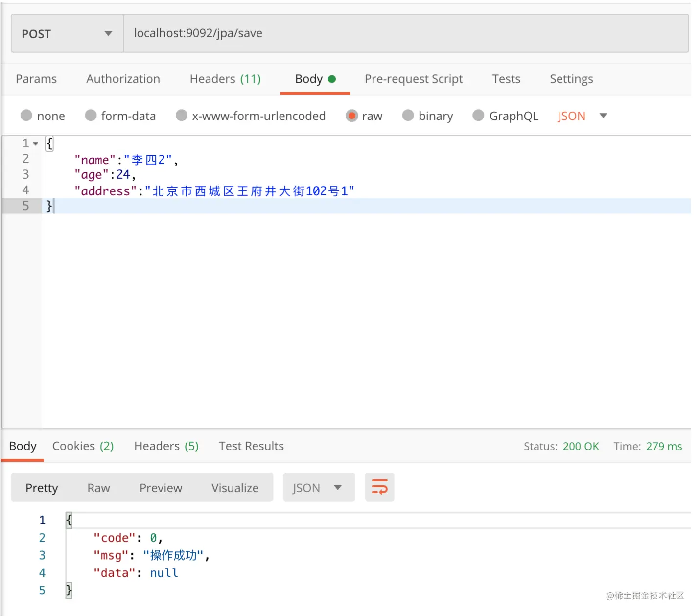Click the age value 24
The width and height of the screenshot is (700, 616).
123,174
